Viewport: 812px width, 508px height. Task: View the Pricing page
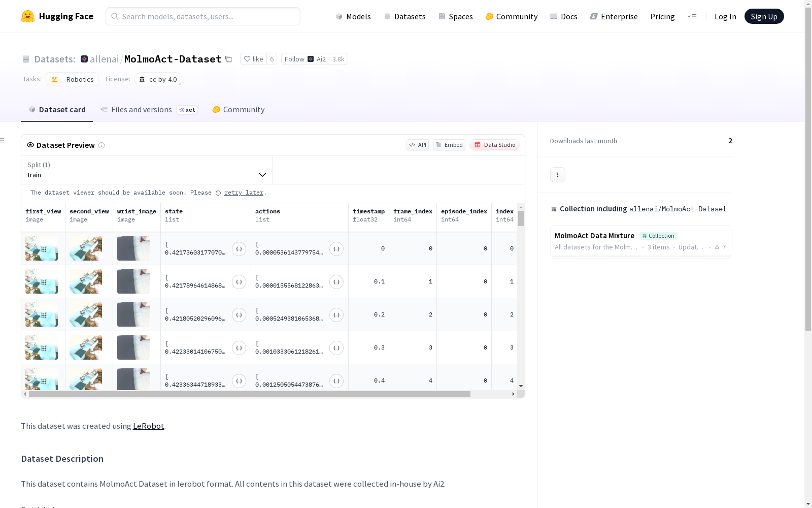coord(662,16)
